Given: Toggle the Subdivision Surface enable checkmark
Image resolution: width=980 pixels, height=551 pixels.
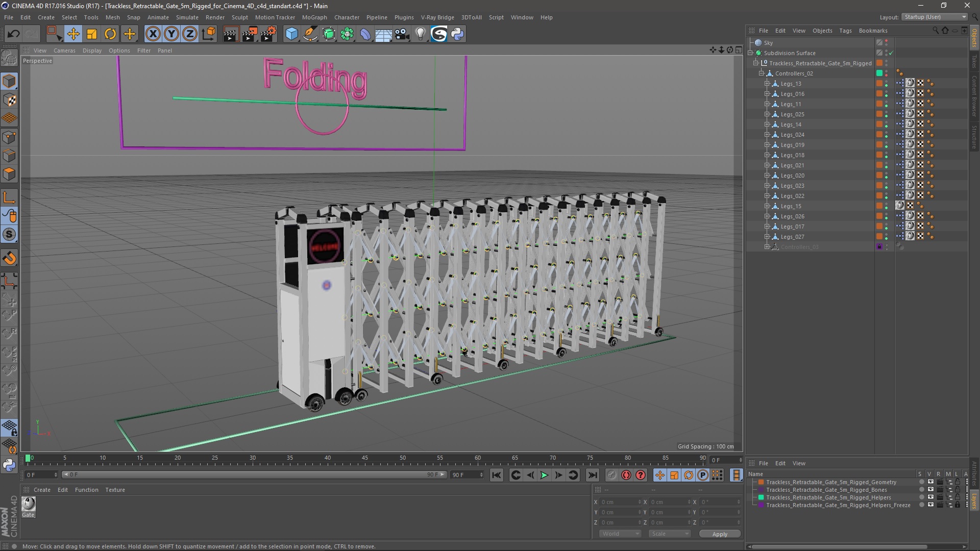Looking at the screenshot, I should [891, 53].
